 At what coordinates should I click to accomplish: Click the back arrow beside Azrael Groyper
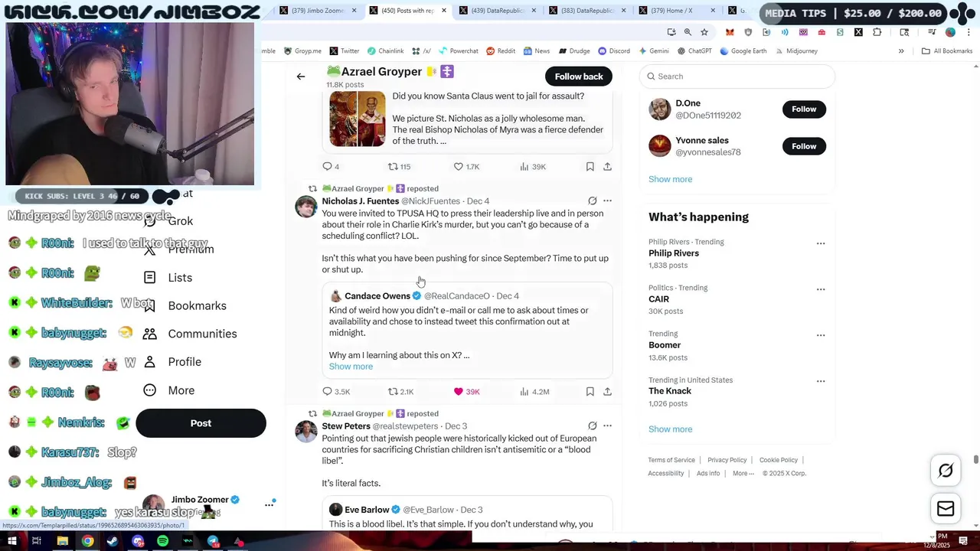[301, 77]
